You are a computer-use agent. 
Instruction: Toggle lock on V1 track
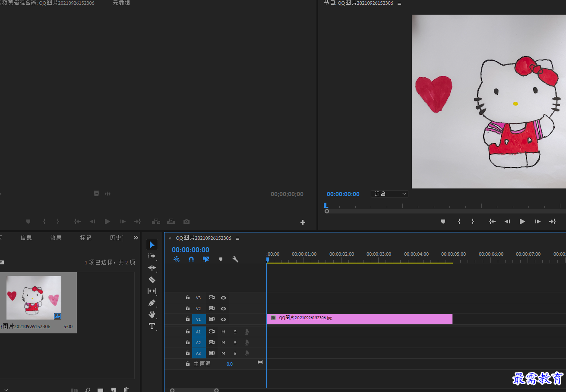click(x=188, y=319)
